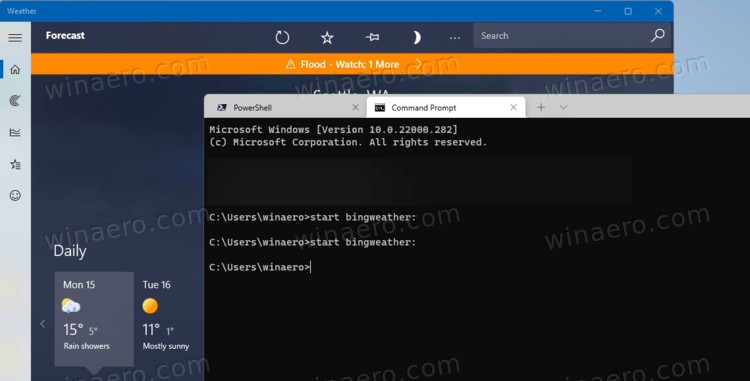The width and height of the screenshot is (750, 381).
Task: Pin the location to Start
Action: (x=372, y=37)
